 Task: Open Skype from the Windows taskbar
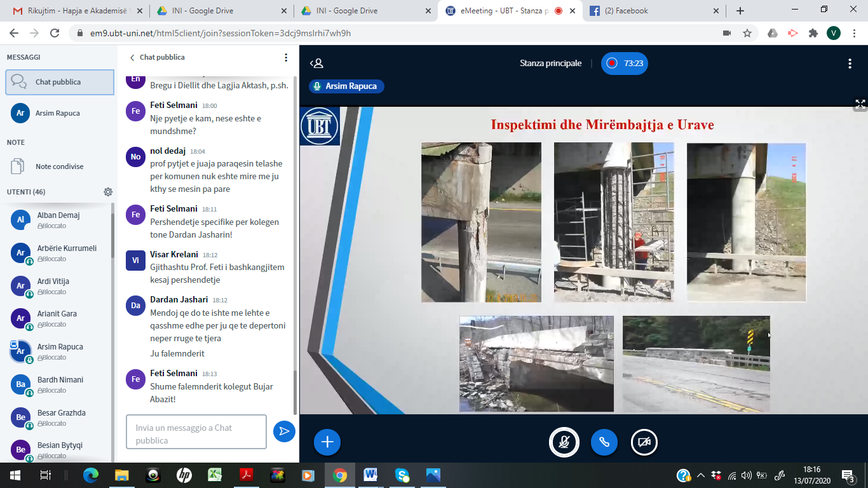coord(402,475)
